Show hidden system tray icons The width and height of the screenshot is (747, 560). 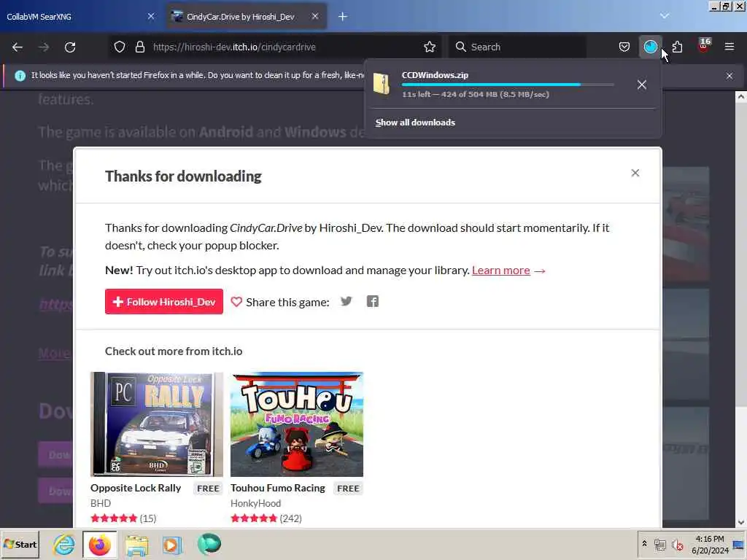pos(644,544)
